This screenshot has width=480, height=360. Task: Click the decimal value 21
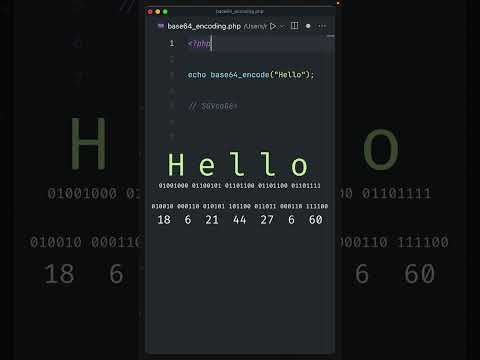(212, 220)
